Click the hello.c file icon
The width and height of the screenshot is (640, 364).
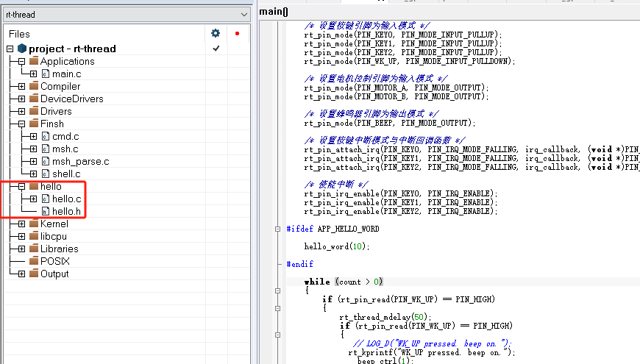[x=46, y=199]
